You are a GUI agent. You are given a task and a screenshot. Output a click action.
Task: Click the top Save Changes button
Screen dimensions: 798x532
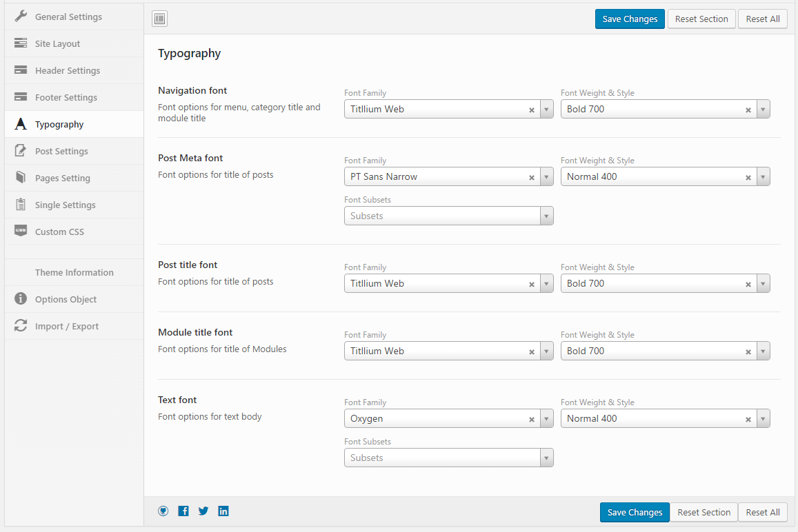[630, 19]
